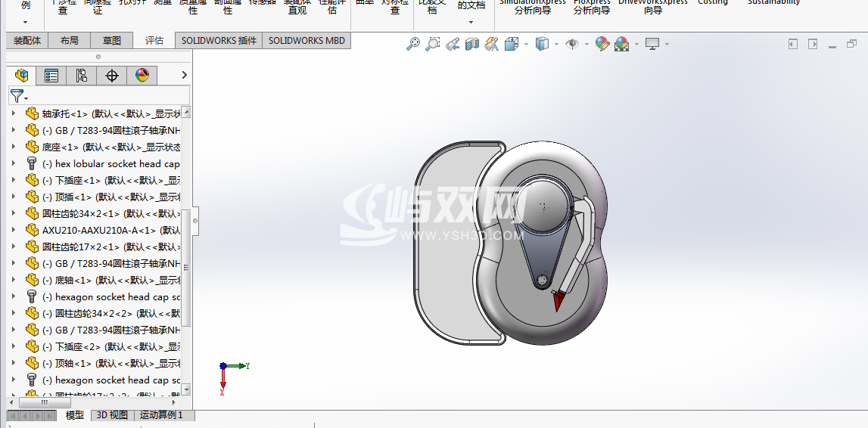Click the 性能评估 ribbon button
The height and width of the screenshot is (428, 868).
(x=332, y=7)
